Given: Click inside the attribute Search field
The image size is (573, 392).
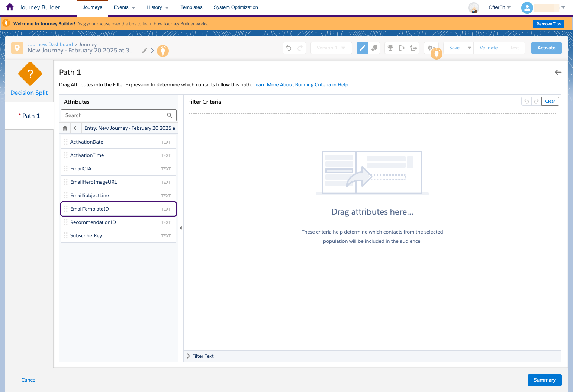Looking at the screenshot, I should tap(115, 115).
